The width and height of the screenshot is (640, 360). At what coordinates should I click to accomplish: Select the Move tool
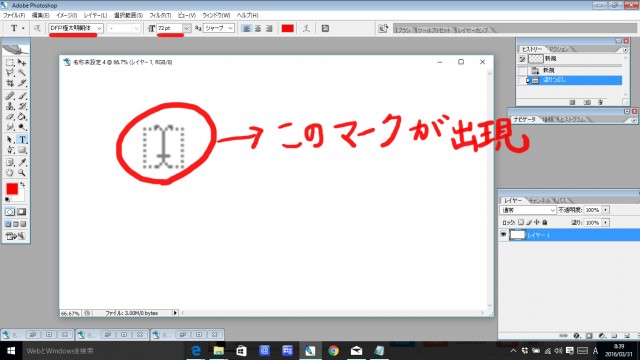22,62
